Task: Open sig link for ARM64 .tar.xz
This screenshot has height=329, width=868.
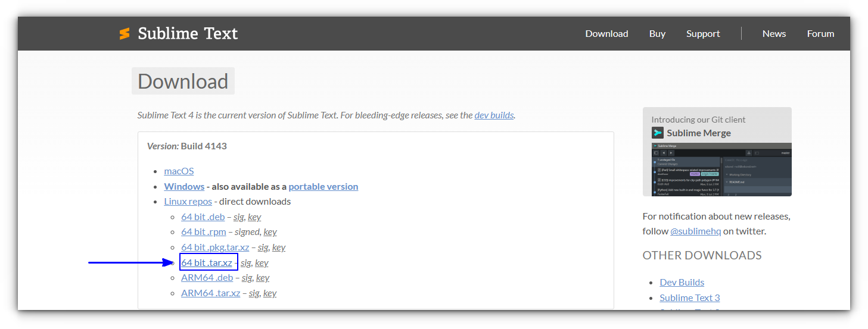Action: click(254, 293)
